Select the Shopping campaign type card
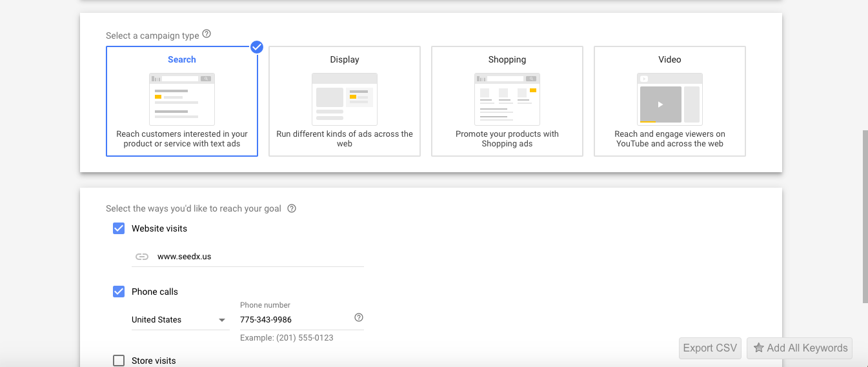 coord(507,101)
